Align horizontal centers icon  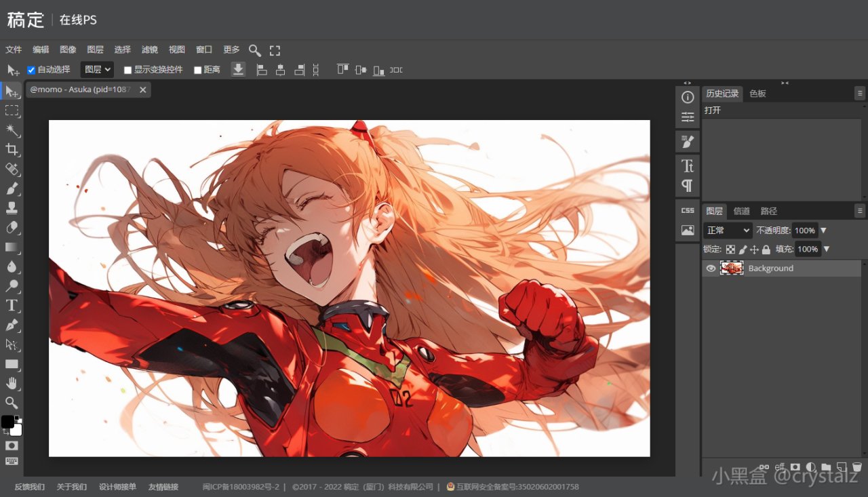tap(280, 69)
